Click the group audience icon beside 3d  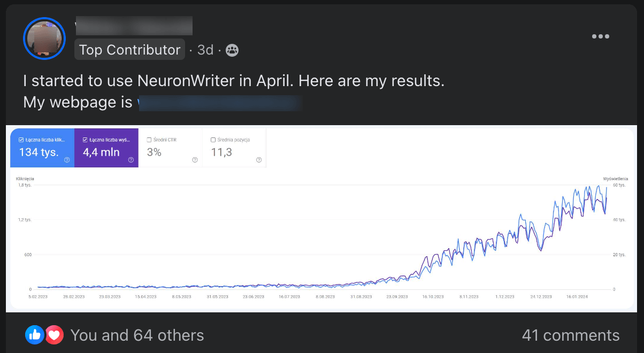point(232,50)
